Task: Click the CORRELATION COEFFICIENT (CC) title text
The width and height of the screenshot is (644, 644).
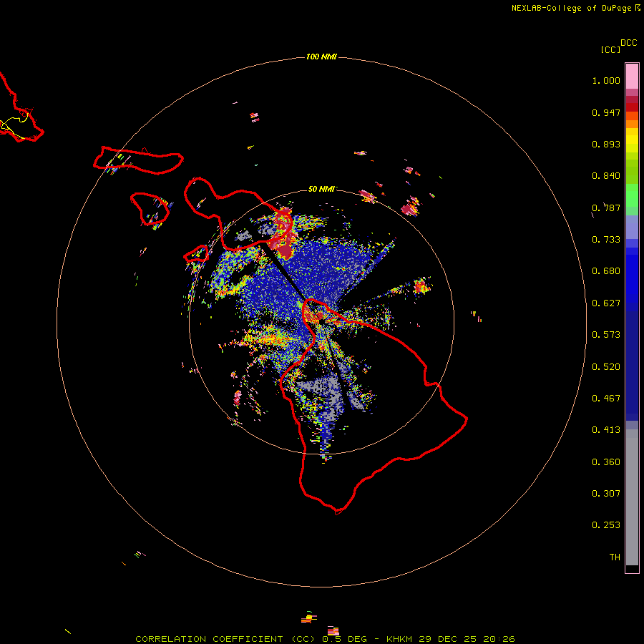Action: coord(225,639)
